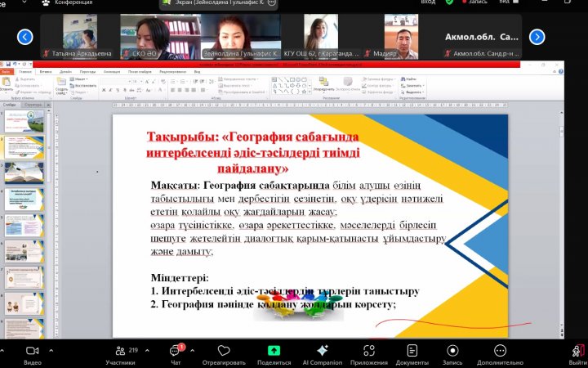Switch to the Структура outline tab

tap(33, 105)
